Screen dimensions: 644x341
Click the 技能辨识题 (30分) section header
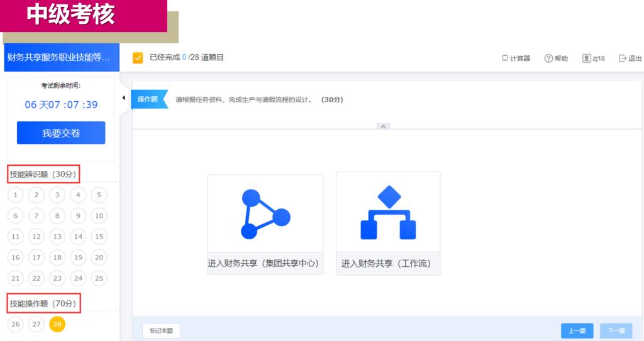tap(44, 174)
